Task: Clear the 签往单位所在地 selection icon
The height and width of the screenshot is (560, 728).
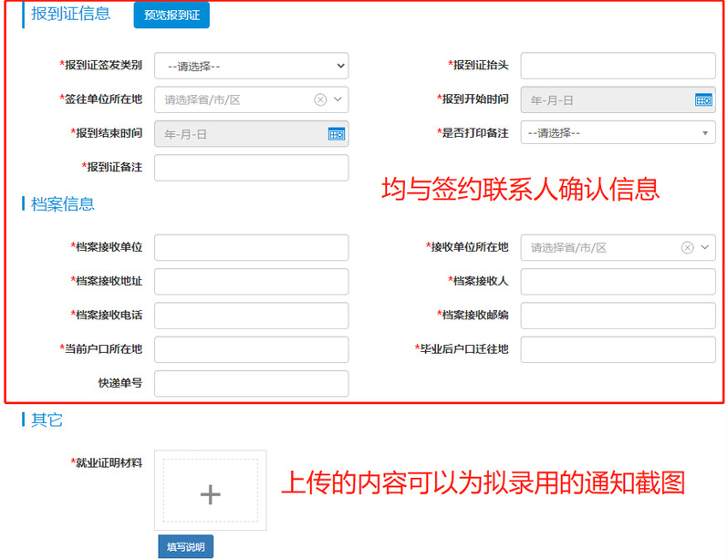Action: tap(320, 100)
